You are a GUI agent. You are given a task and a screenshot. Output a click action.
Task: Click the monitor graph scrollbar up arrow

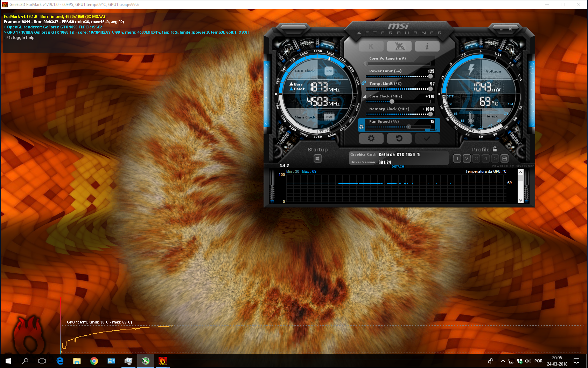[520, 172]
